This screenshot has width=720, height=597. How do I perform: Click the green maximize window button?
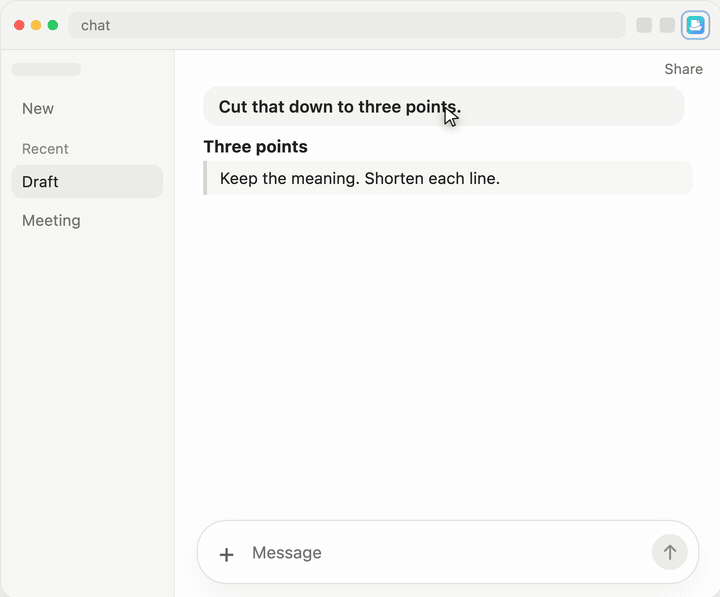[x=53, y=25]
